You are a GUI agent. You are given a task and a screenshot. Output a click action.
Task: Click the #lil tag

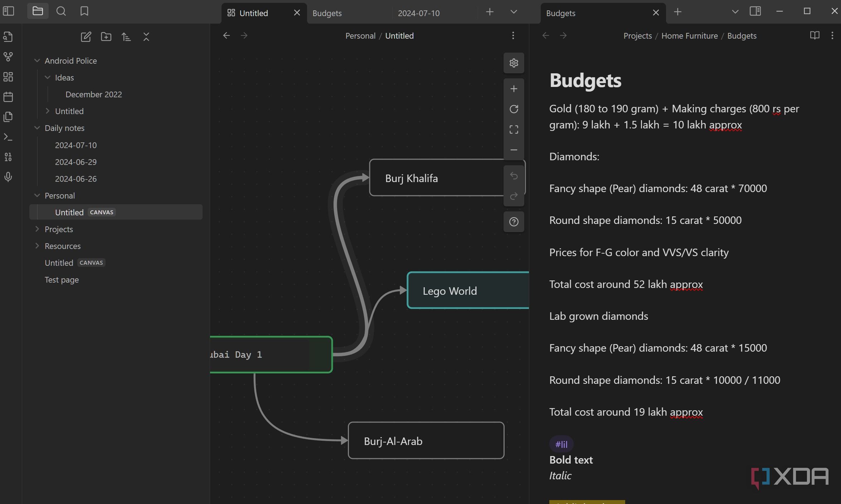click(561, 444)
